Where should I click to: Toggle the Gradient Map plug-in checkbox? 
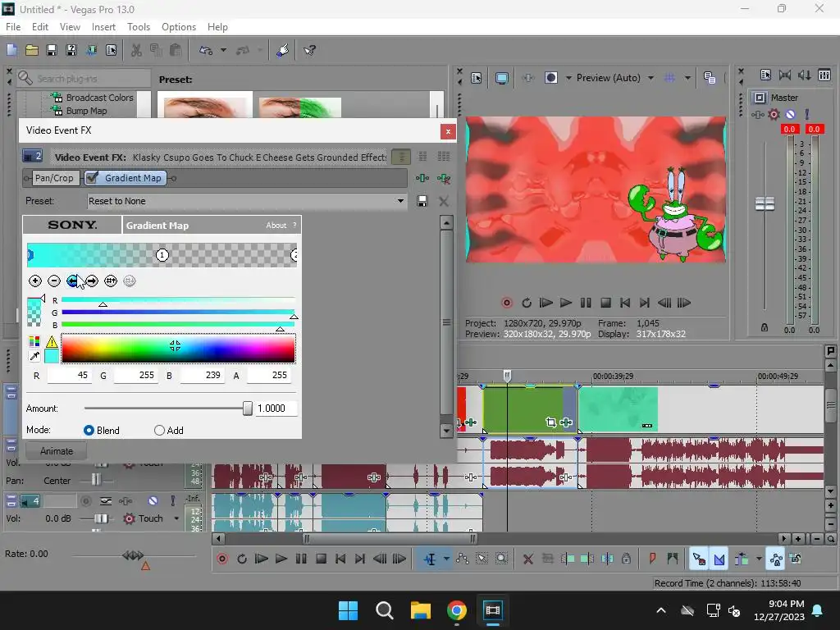[92, 178]
